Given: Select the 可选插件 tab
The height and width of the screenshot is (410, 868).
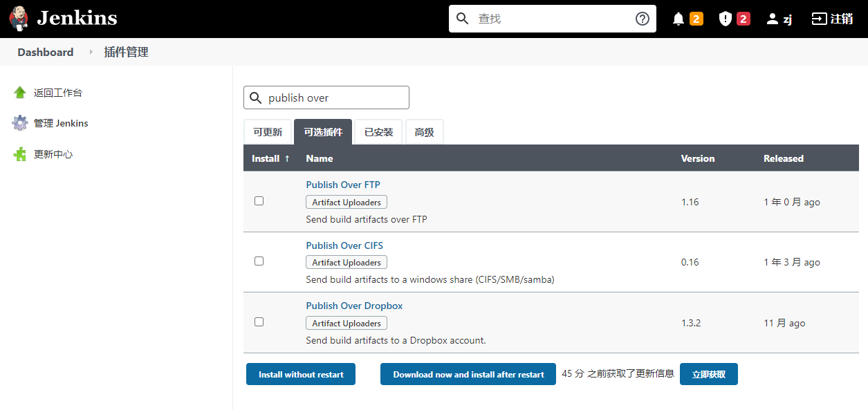Looking at the screenshot, I should coord(323,132).
